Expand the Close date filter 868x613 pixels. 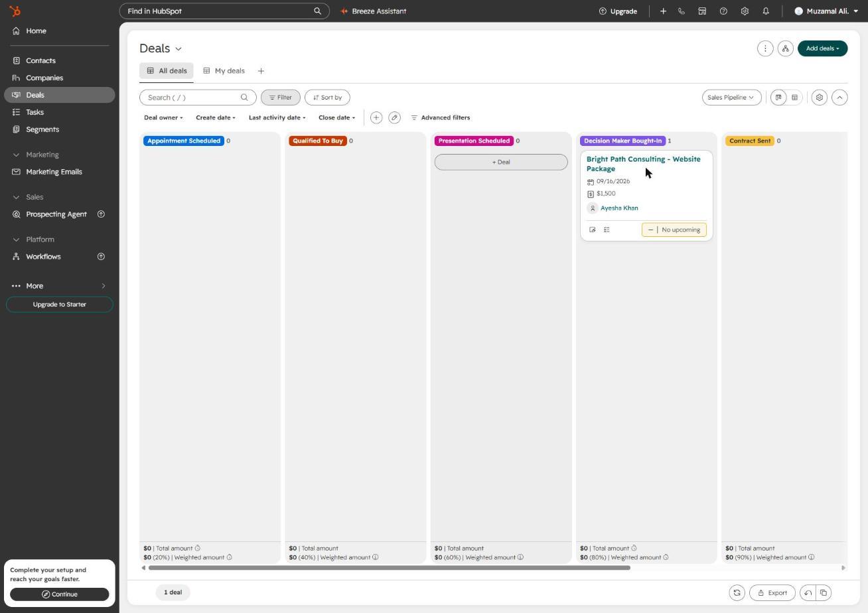(x=337, y=117)
